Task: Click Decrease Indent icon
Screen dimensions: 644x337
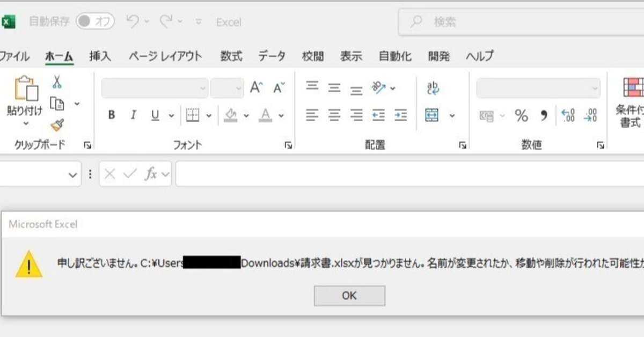Action: (379, 115)
